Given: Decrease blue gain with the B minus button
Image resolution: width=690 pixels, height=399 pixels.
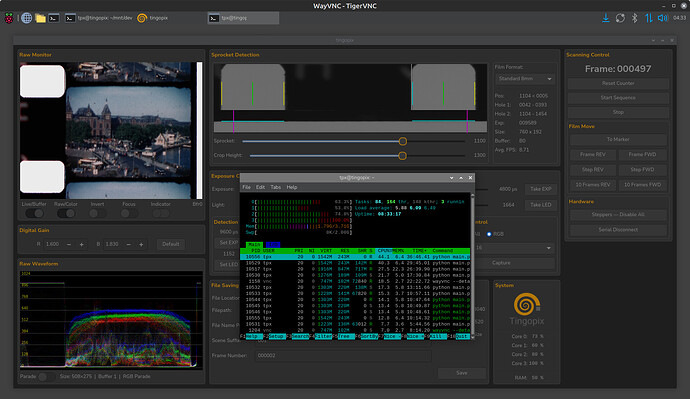Looking at the screenshot, I should click(x=128, y=244).
